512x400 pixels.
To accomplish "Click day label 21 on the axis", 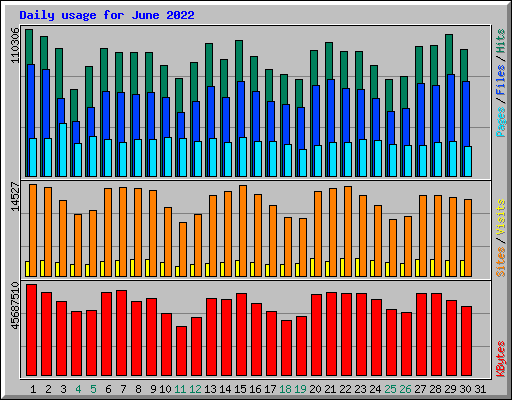I will (330, 389).
